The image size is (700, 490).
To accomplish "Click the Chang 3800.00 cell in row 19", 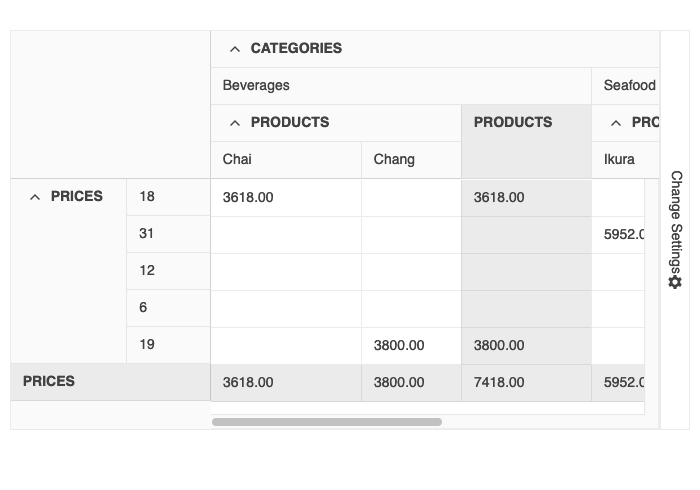I will pos(399,346).
